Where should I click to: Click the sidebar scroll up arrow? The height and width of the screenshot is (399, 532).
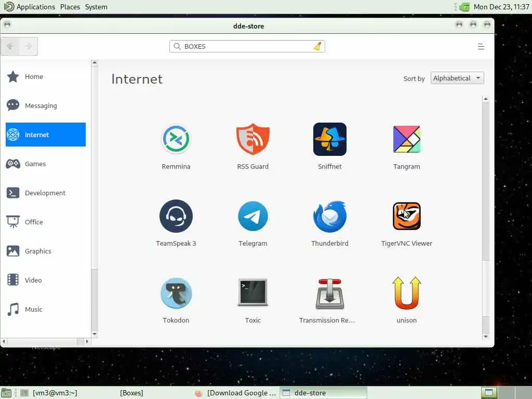coord(95,63)
